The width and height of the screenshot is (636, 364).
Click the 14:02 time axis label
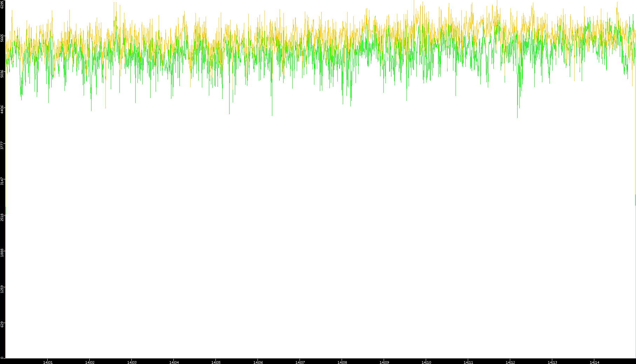90,362
